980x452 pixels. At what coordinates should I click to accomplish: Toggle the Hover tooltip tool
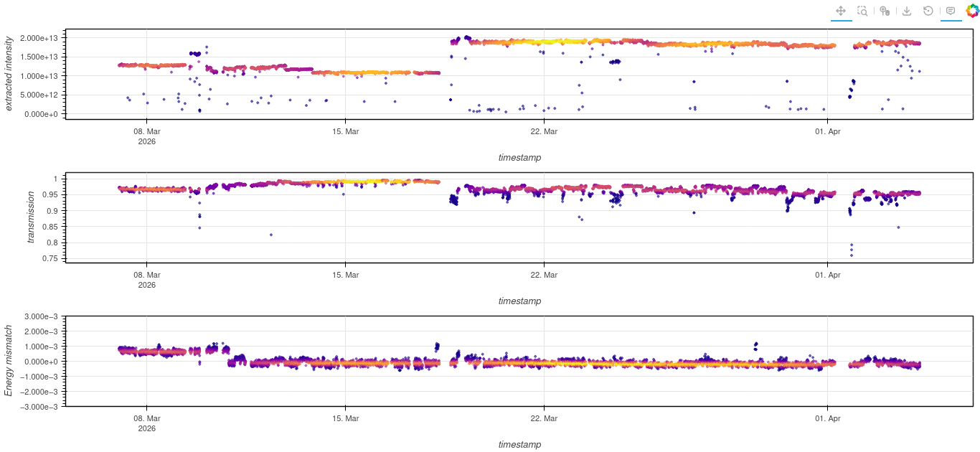click(951, 11)
